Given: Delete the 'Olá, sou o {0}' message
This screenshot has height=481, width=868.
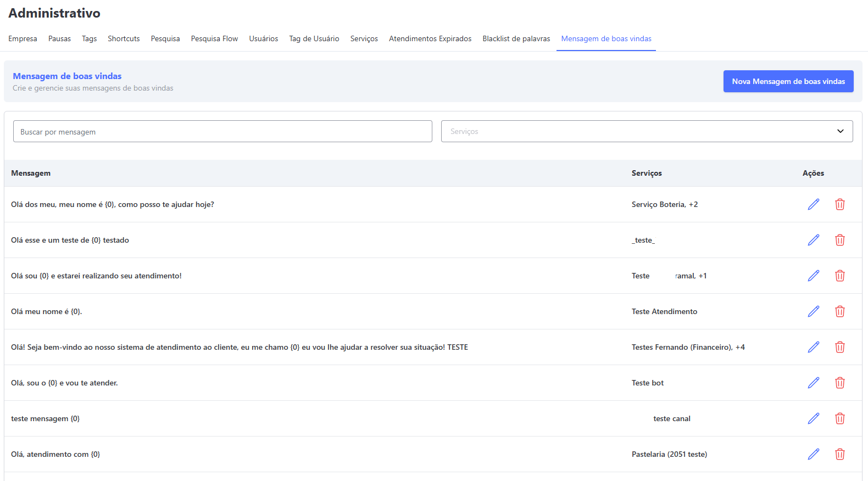Looking at the screenshot, I should point(840,383).
